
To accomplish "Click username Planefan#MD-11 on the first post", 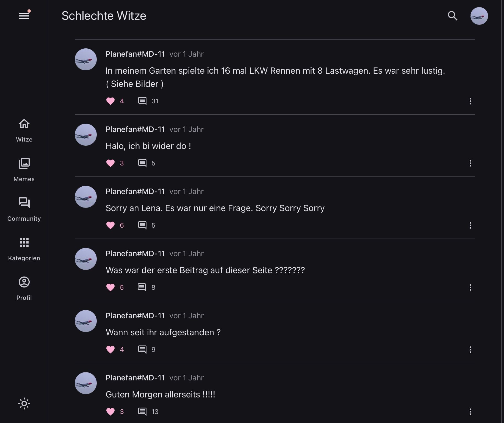I will coord(135,54).
